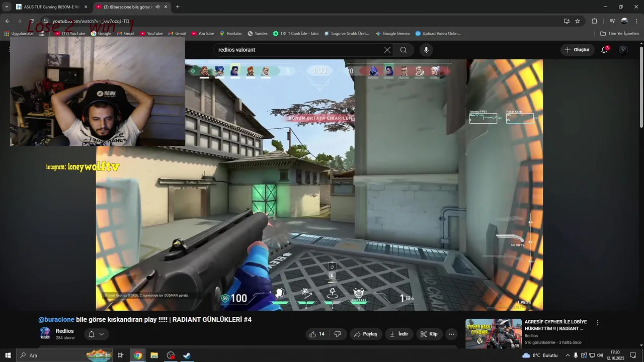Open TRT 1 Canlı İzle bookmark
This screenshot has width=644, height=362.
coord(296,34)
